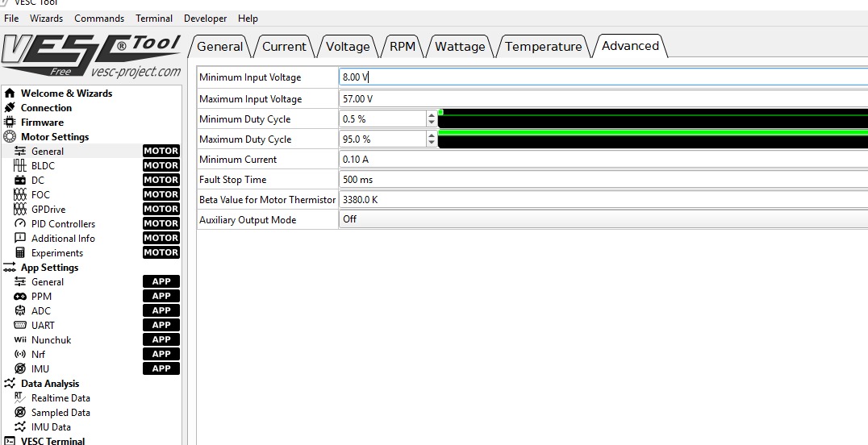Viewport: 868px width, 445px height.
Task: Switch to the Temperature tab
Action: (x=543, y=47)
